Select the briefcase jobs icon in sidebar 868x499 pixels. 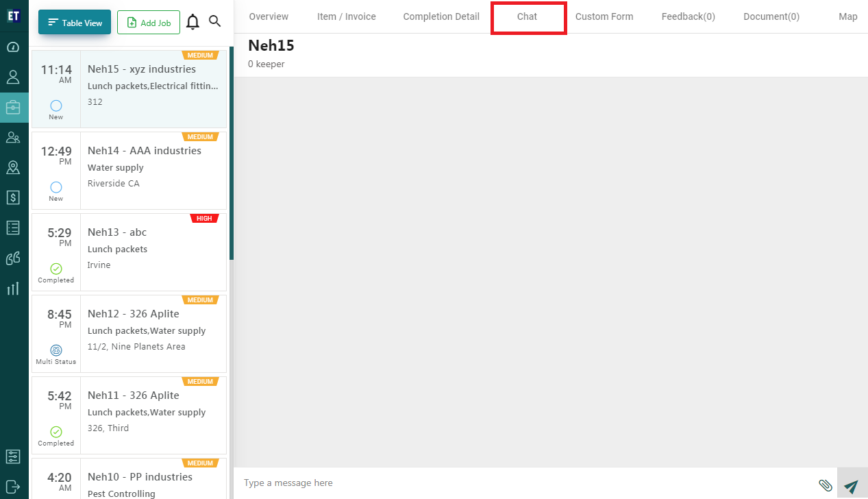pyautogui.click(x=13, y=107)
